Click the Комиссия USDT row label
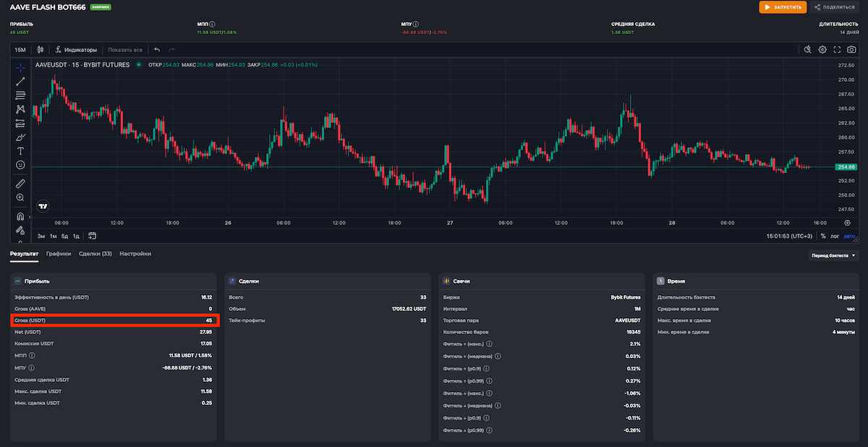The image size is (868, 447). [x=33, y=344]
